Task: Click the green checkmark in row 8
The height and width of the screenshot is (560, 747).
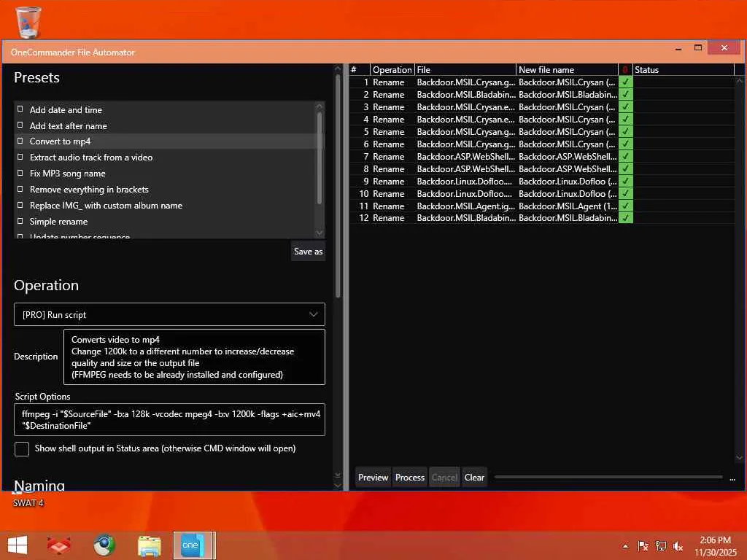Action: tap(625, 168)
